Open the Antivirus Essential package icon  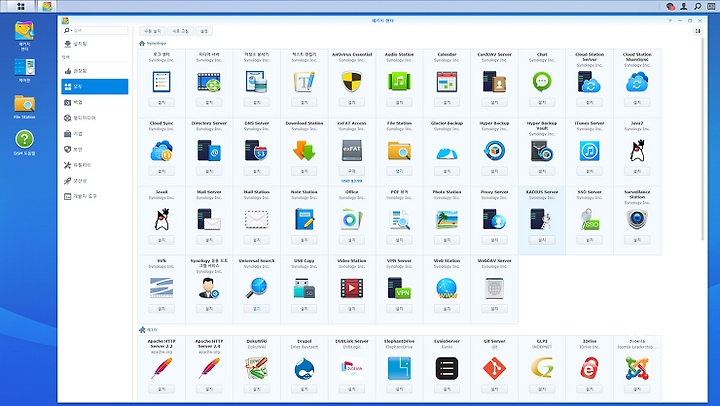[x=352, y=82]
